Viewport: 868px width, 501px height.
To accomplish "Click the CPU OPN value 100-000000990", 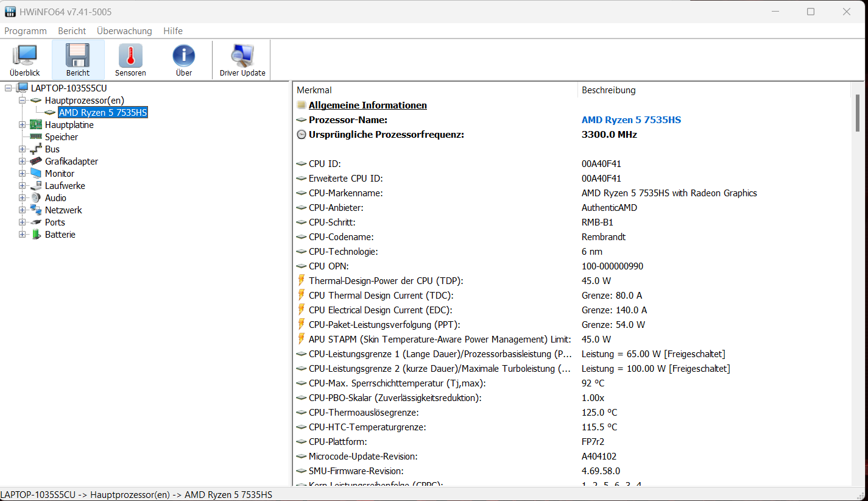I will [612, 266].
